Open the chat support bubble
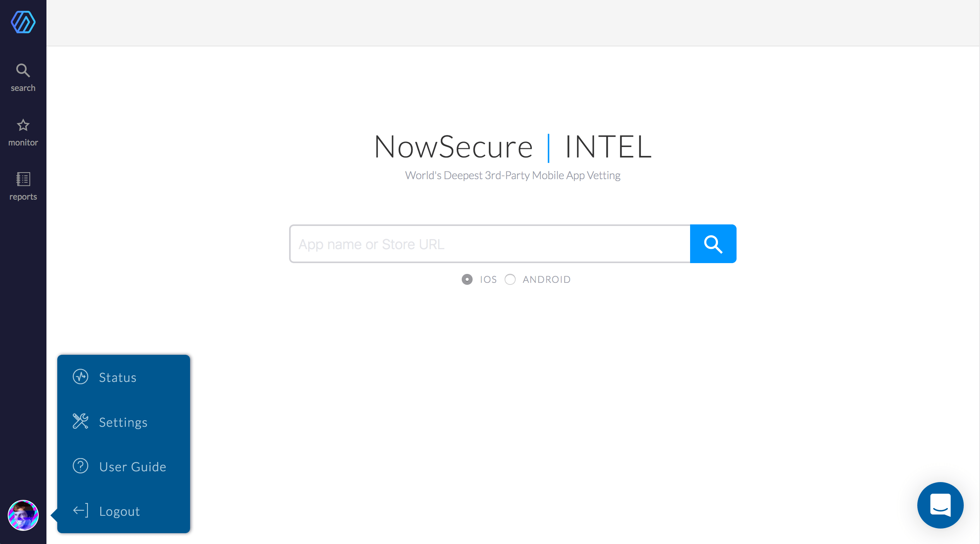 click(x=940, y=505)
